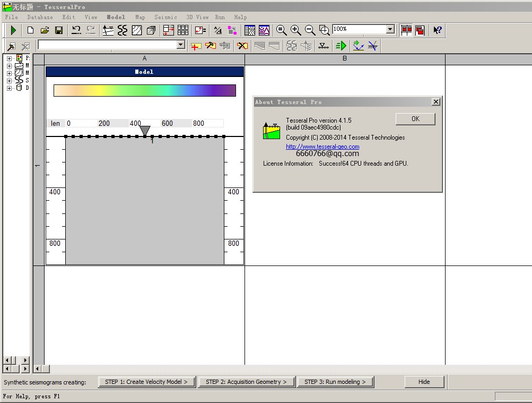Click the source triangle marker on the model
The image size is (532, 403).
pyautogui.click(x=145, y=131)
